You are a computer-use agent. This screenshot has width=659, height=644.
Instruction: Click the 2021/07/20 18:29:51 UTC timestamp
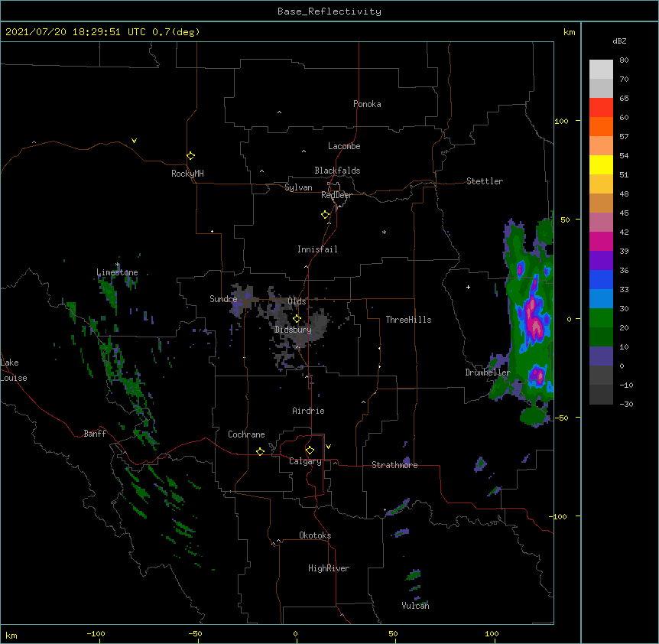coord(76,32)
